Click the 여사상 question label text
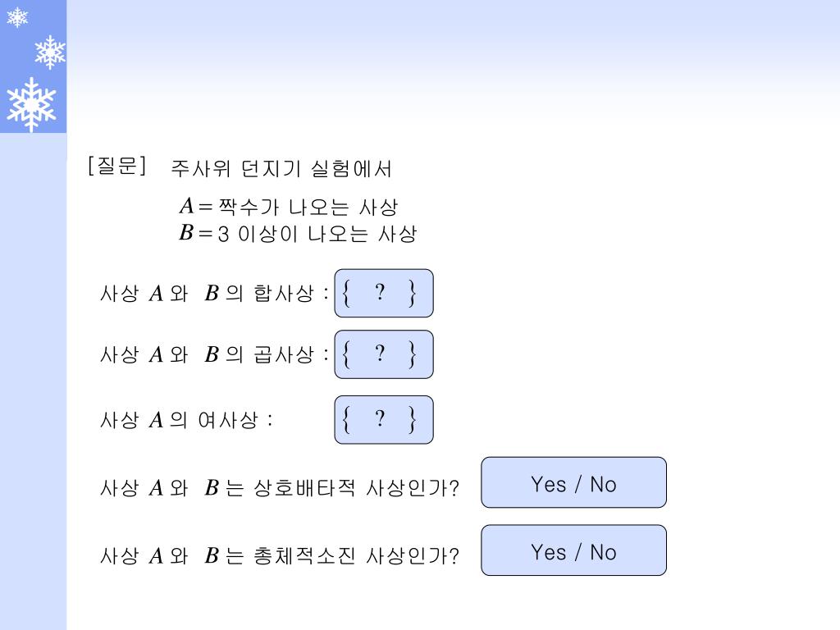This screenshot has height=630, width=840. [186, 419]
